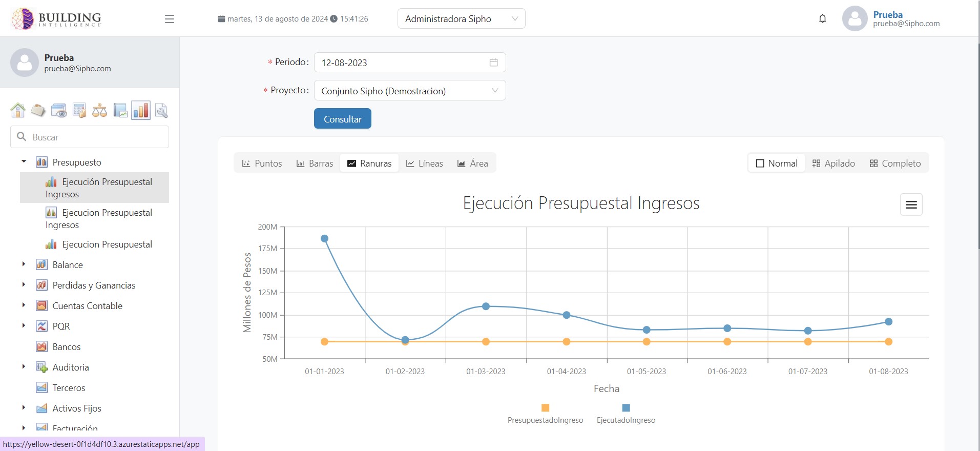Select the balance scales icon
Image resolution: width=980 pixels, height=451 pixels.
coord(99,110)
